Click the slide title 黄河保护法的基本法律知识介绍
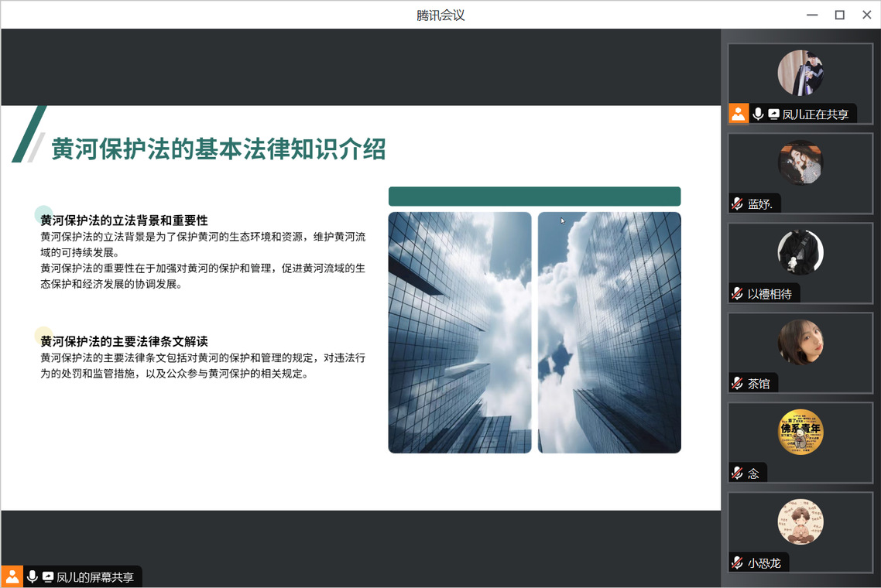The height and width of the screenshot is (588, 881). pyautogui.click(x=218, y=149)
